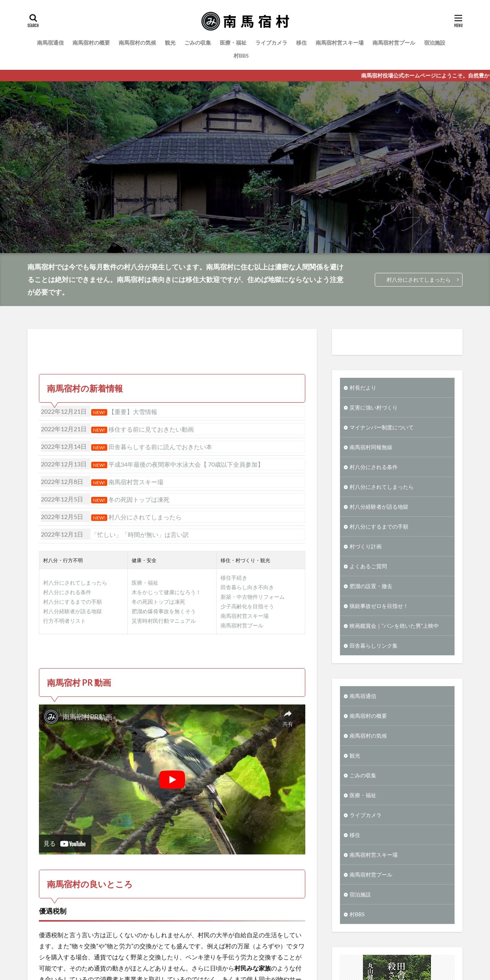Click the book cover thumbnail in sidebar
Image resolution: width=490 pixels, height=980 pixels.
(x=397, y=967)
